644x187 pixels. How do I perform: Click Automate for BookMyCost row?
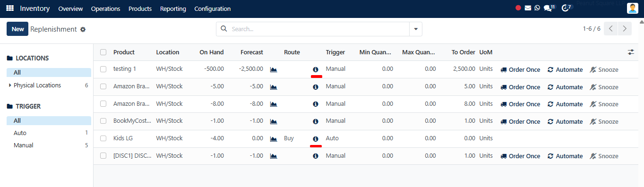pyautogui.click(x=565, y=121)
